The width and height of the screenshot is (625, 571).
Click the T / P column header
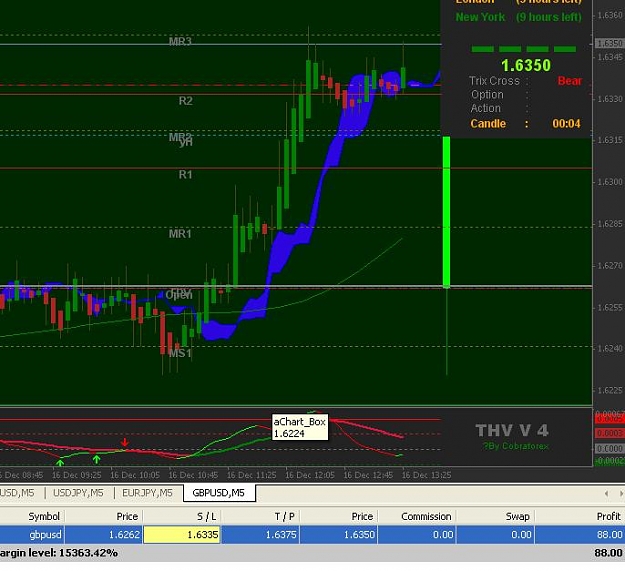click(285, 516)
